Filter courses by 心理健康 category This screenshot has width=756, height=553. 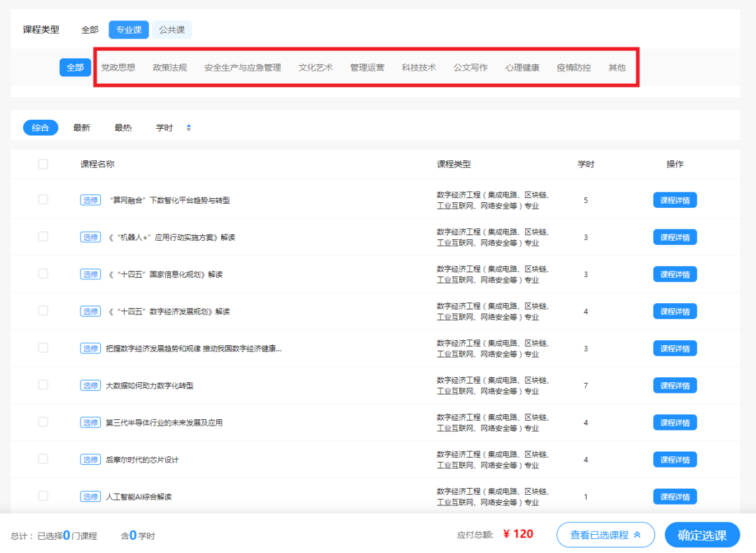click(522, 68)
